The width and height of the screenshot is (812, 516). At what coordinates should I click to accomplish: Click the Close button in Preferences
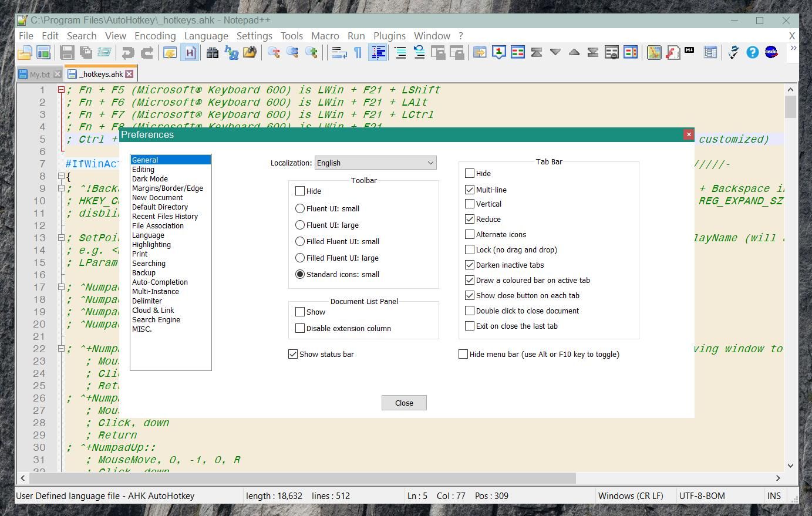coord(404,403)
